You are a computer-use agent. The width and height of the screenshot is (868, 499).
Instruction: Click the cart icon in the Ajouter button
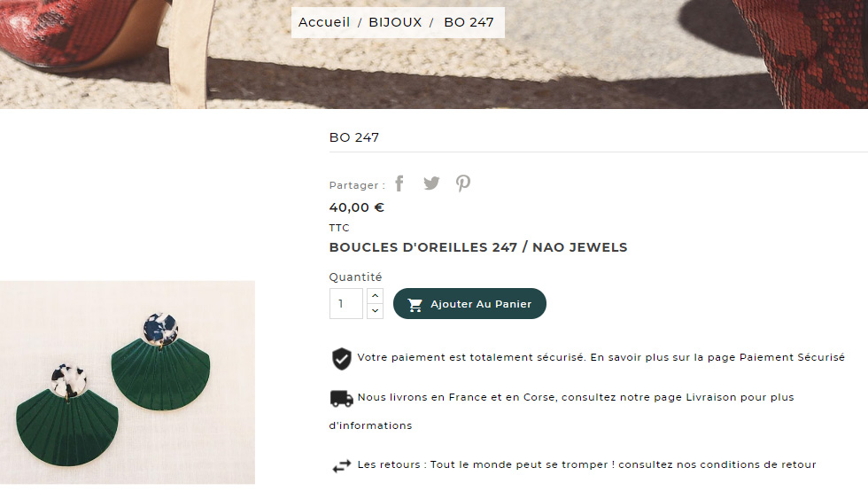(415, 305)
